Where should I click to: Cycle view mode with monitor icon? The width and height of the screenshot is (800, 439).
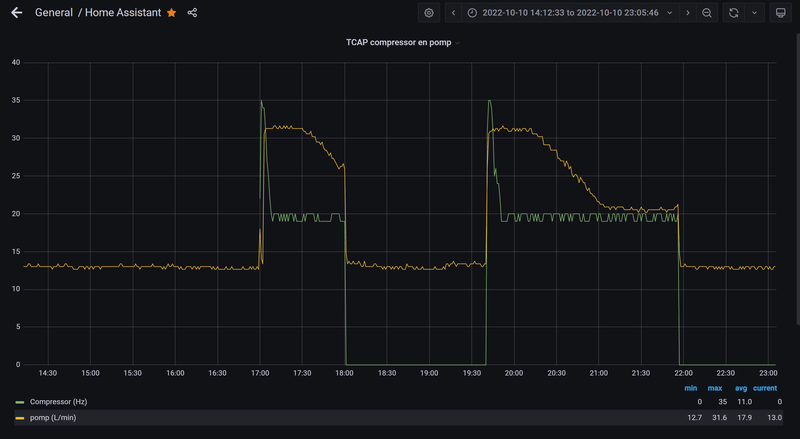click(x=781, y=13)
